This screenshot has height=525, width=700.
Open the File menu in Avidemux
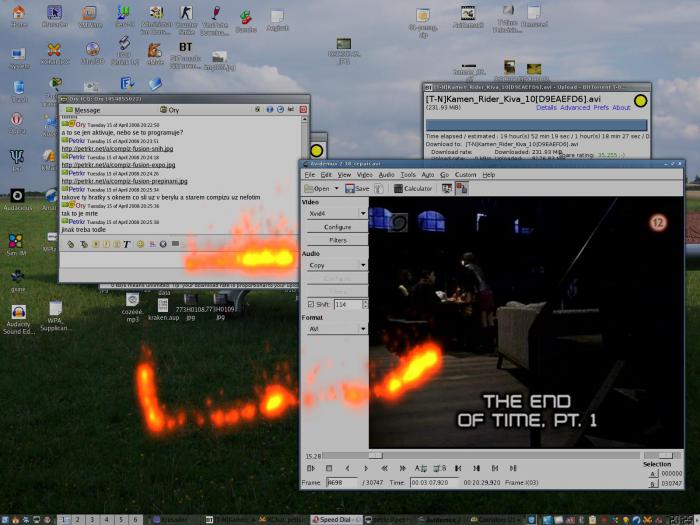click(309, 175)
